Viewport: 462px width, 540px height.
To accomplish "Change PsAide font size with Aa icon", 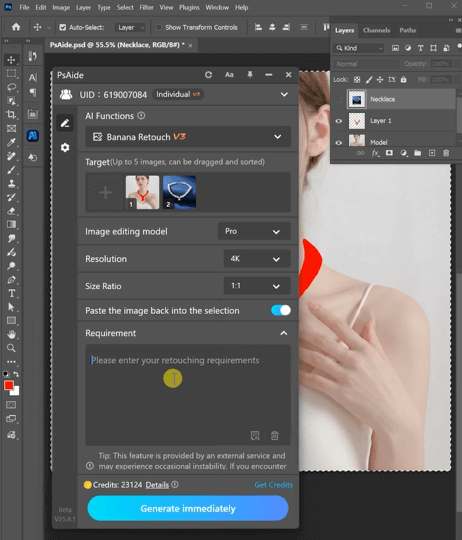I will point(229,75).
